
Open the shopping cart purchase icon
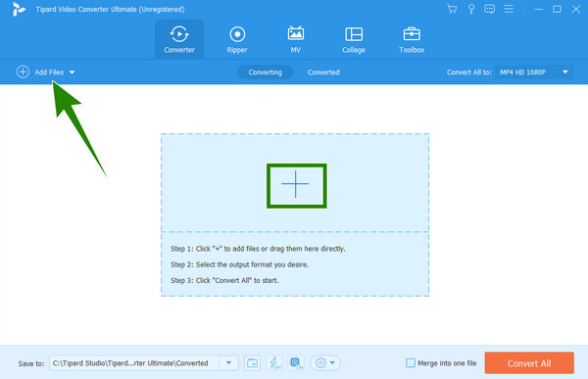(452, 9)
